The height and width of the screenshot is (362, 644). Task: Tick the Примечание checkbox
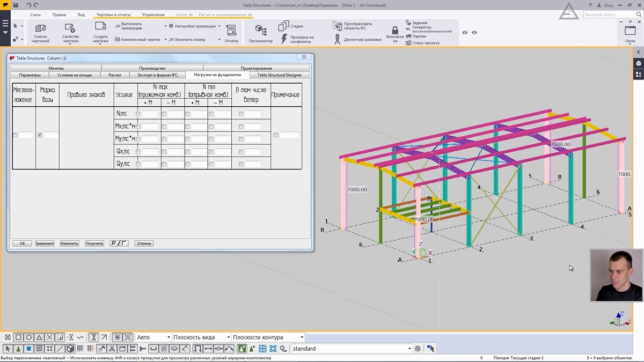point(276,135)
